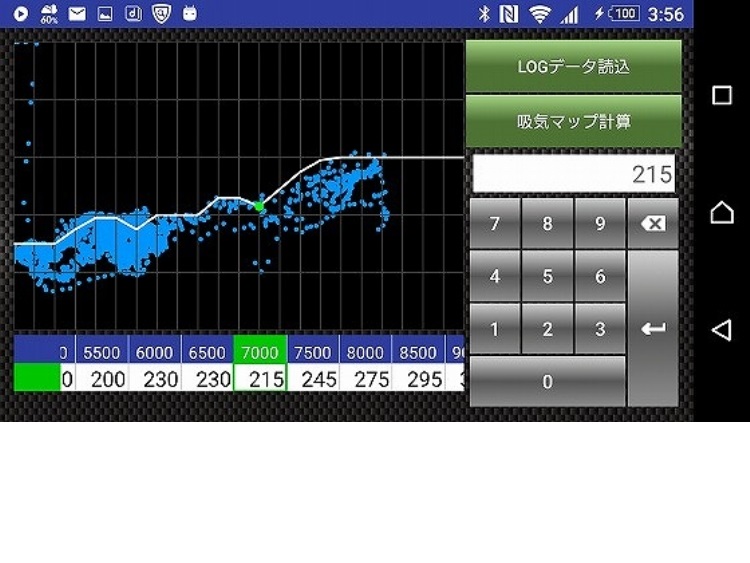Tap the green row header cell
750x563 pixels.
pyautogui.click(x=37, y=377)
